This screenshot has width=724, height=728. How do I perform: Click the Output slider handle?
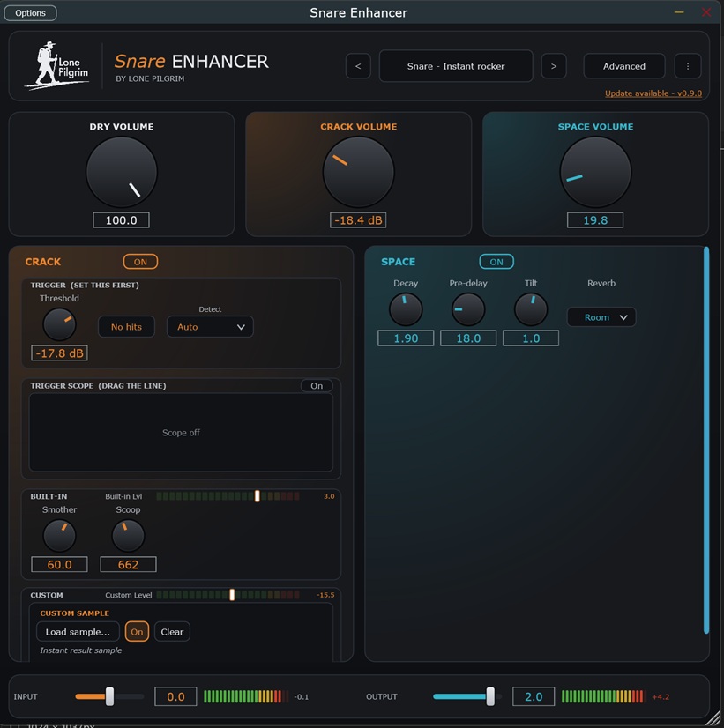point(490,696)
